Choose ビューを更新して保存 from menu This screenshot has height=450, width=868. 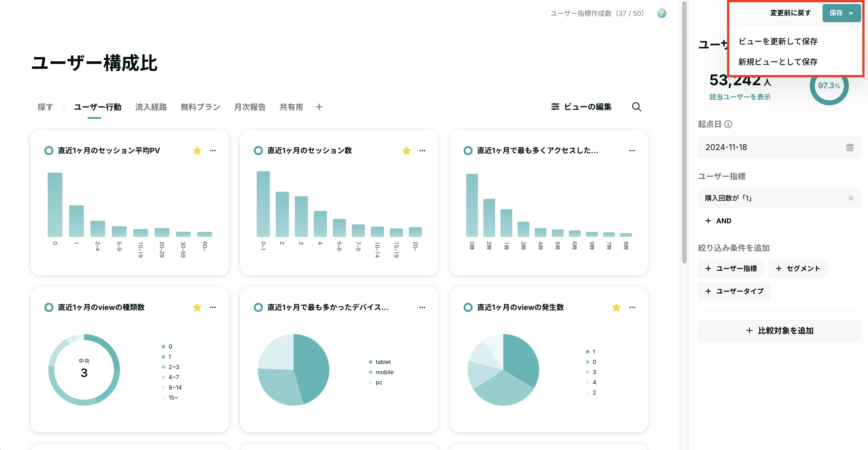coord(778,41)
